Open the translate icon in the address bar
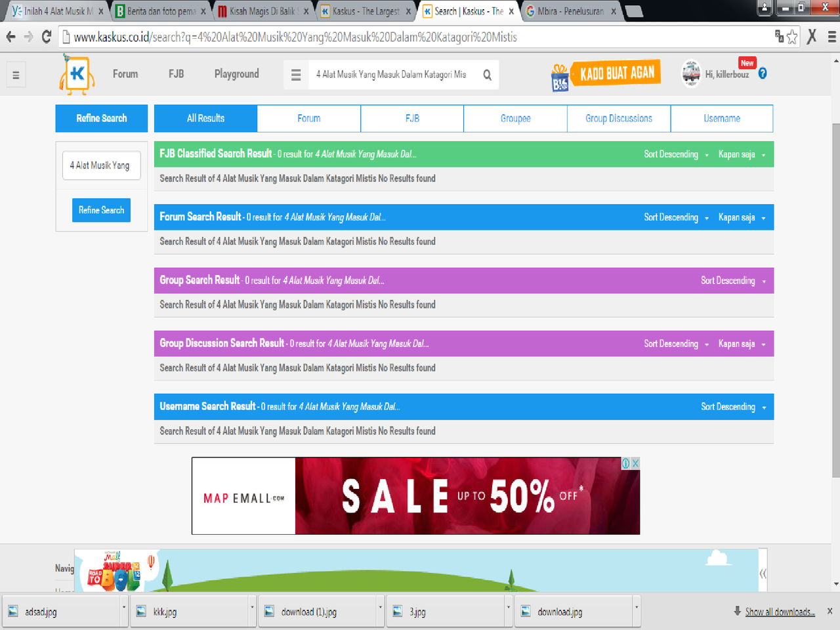The width and height of the screenshot is (840, 630). pos(779,36)
